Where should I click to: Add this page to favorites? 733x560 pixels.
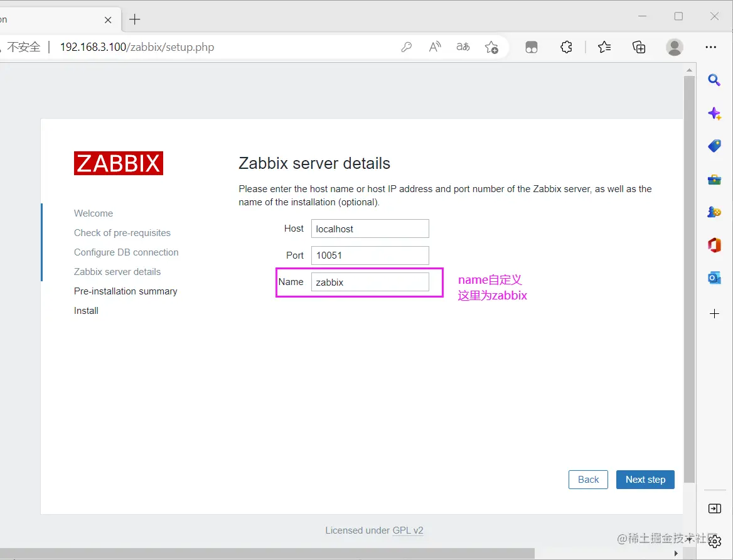coord(491,47)
